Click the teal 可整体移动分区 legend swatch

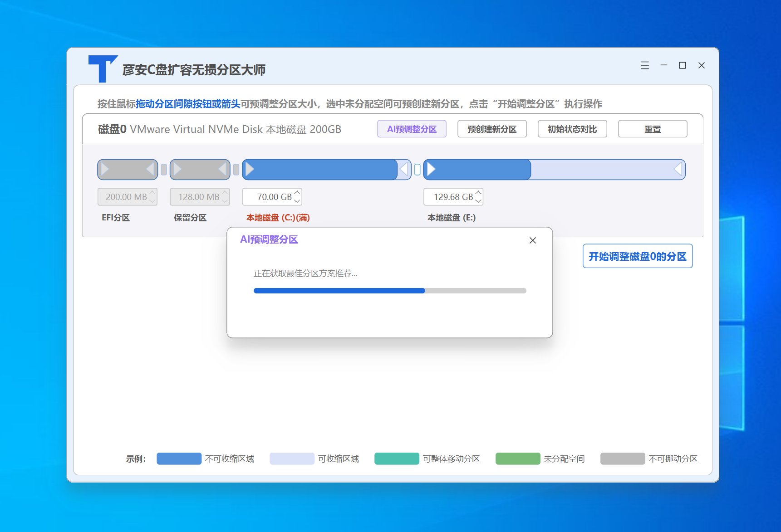tap(397, 459)
